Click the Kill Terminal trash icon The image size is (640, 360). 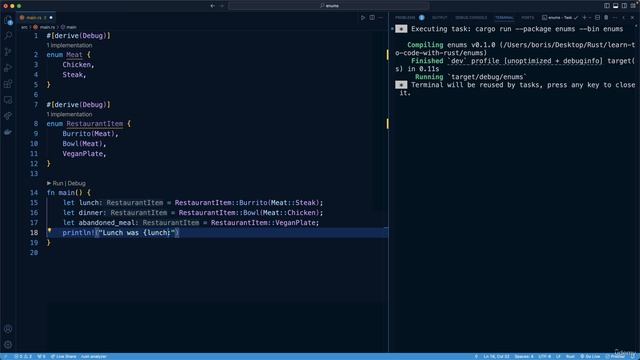(x=606, y=18)
